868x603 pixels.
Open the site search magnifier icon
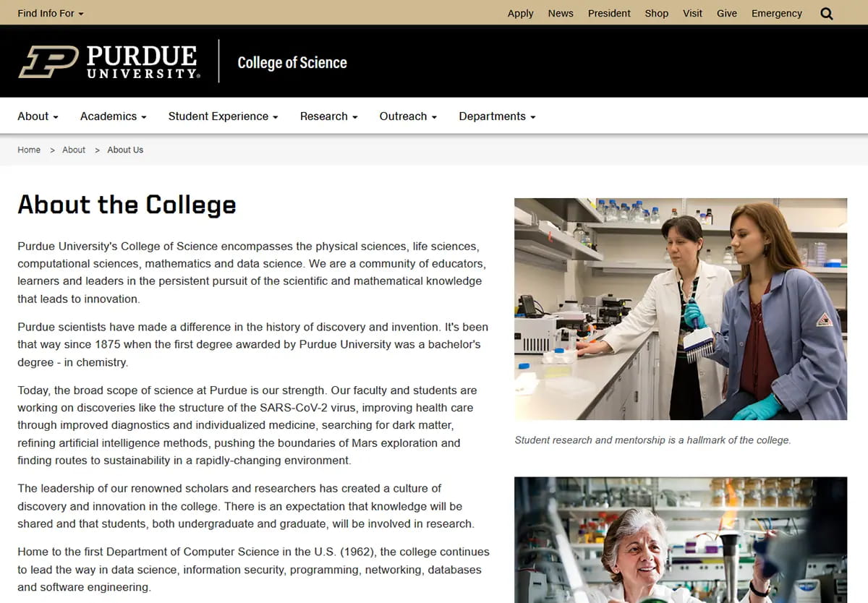point(826,12)
